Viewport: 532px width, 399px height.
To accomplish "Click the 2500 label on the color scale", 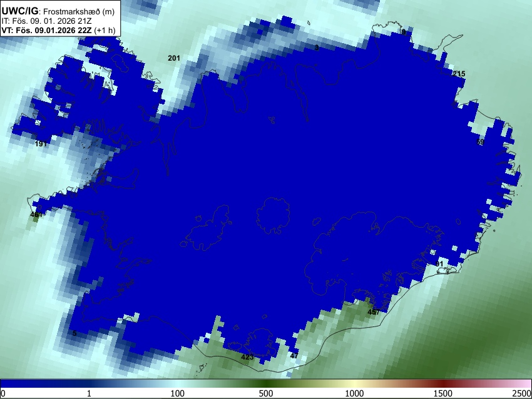I will point(523,393).
